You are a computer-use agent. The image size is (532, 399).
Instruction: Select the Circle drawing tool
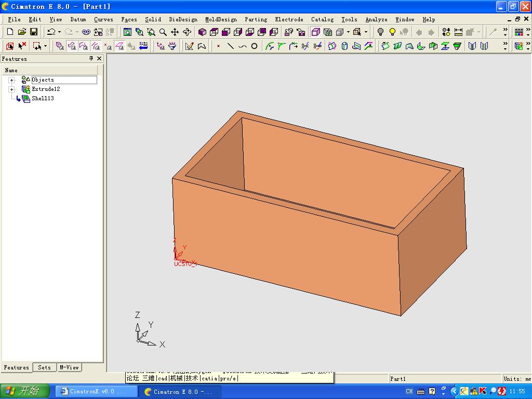click(x=254, y=46)
